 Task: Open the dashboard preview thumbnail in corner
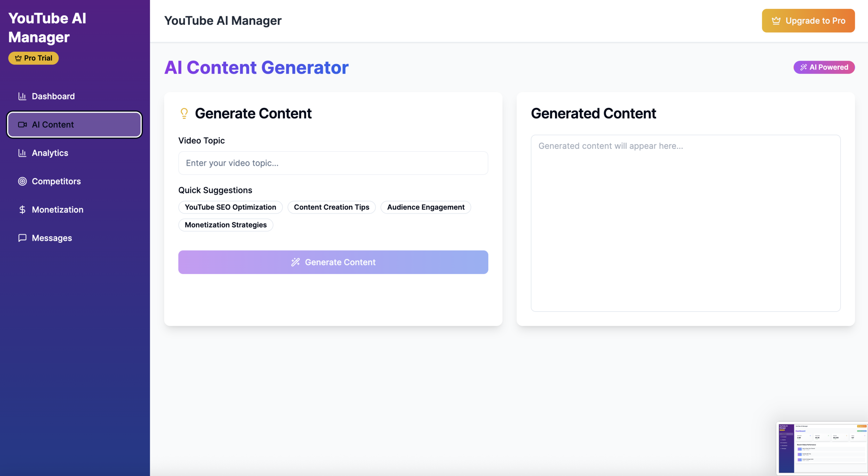(823, 448)
